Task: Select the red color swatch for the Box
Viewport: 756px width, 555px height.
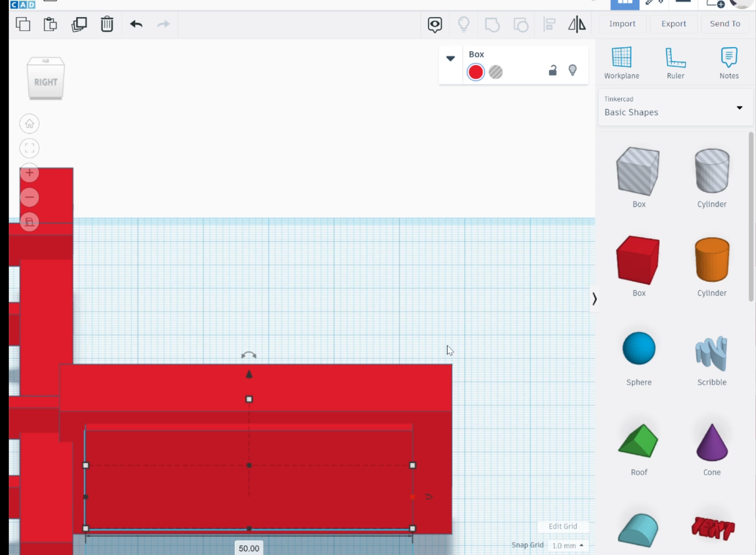Action: (x=475, y=72)
